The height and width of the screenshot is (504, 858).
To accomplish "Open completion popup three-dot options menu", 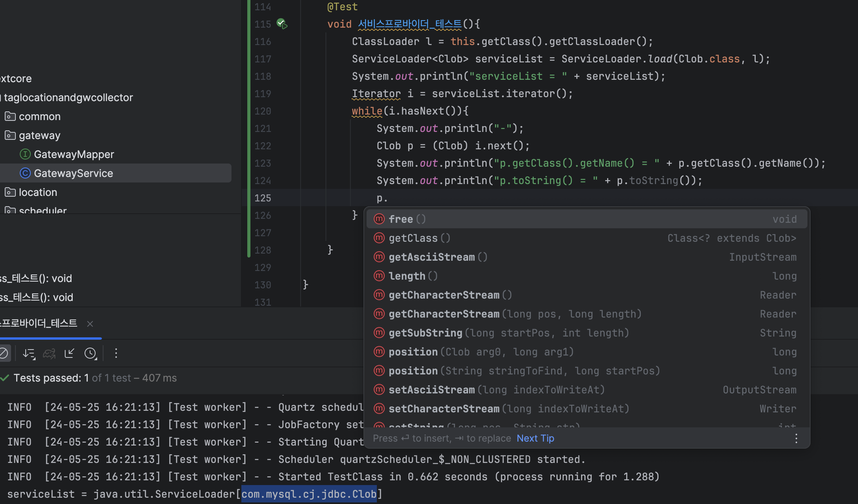I will point(796,438).
